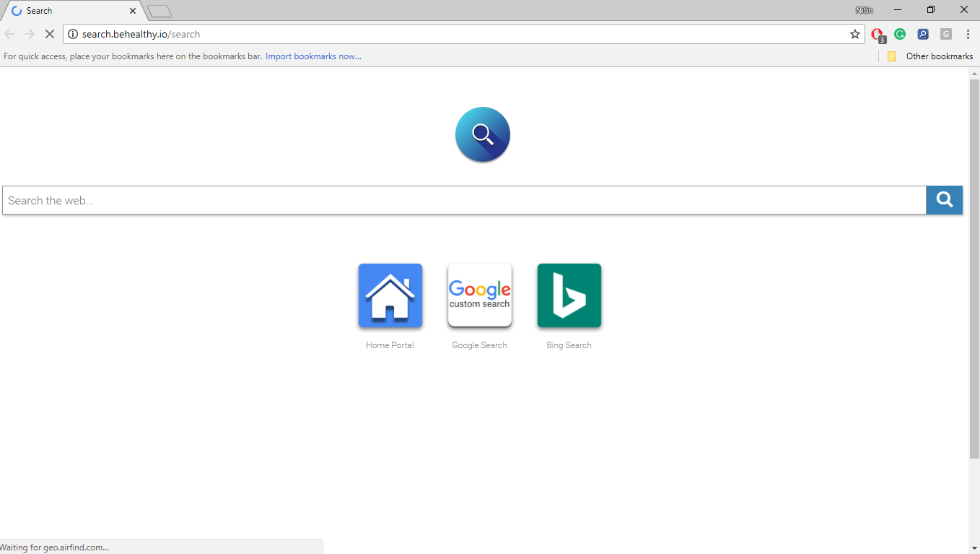Image resolution: width=980 pixels, height=554 pixels.
Task: Open the Chrome three-dot menu
Action: 968,34
